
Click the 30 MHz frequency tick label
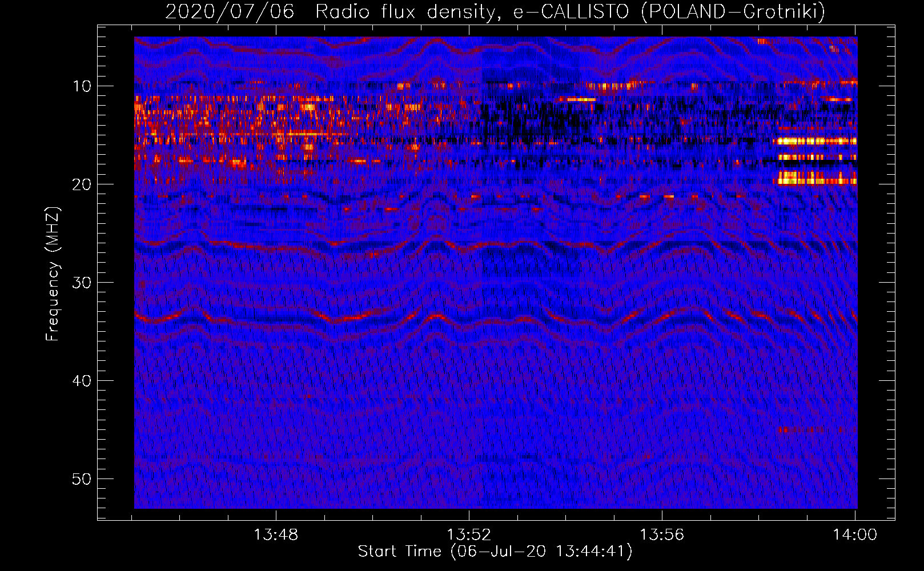pyautogui.click(x=82, y=283)
